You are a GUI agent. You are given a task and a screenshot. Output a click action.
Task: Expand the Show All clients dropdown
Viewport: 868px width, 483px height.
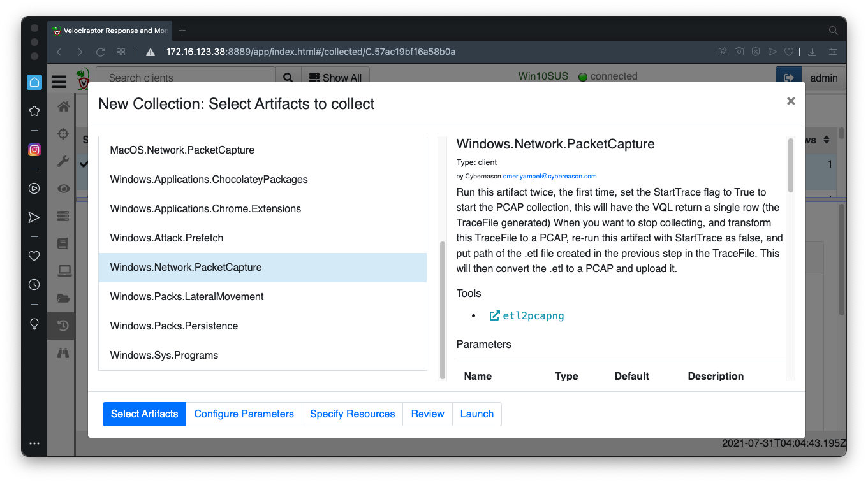coord(335,78)
